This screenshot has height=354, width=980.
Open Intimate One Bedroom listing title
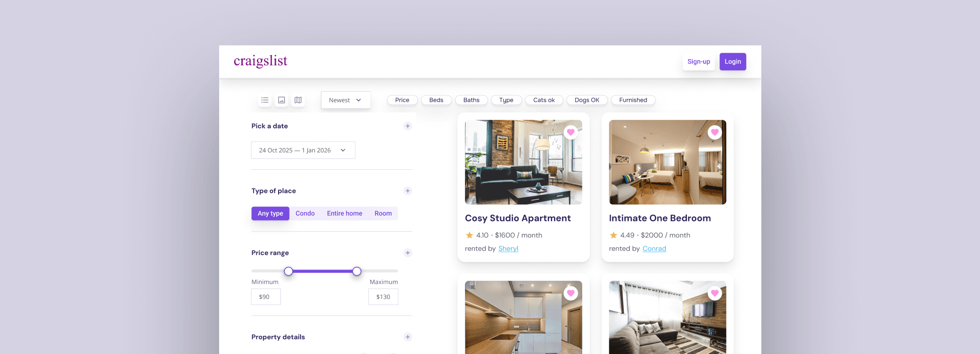tap(660, 218)
